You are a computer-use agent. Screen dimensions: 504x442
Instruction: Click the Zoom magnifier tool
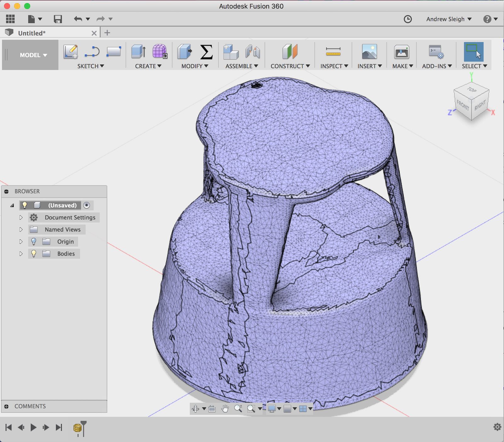click(238, 409)
